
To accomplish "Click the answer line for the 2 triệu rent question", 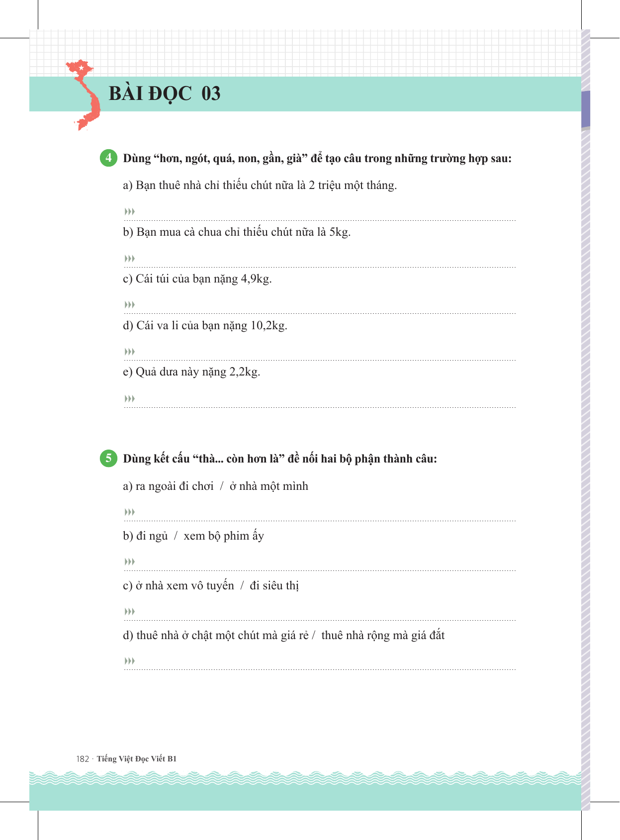I will coord(323,216).
